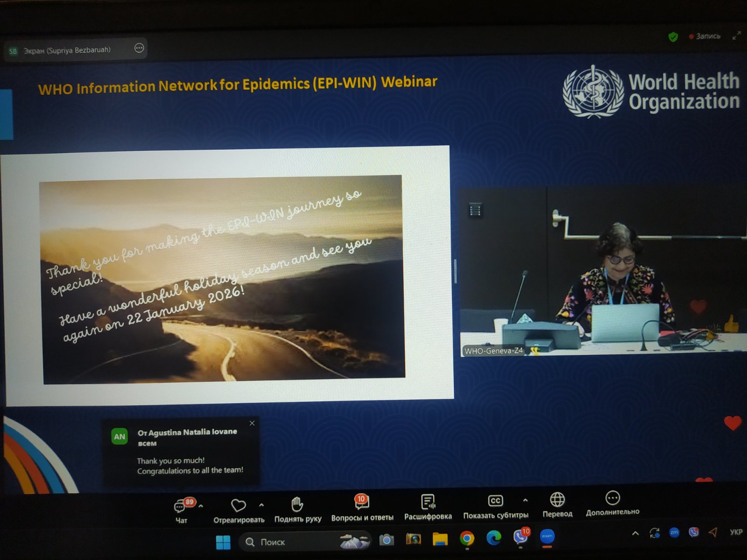The width and height of the screenshot is (747, 560).
Task: Click the green encryption shield icon
Action: pyautogui.click(x=673, y=37)
